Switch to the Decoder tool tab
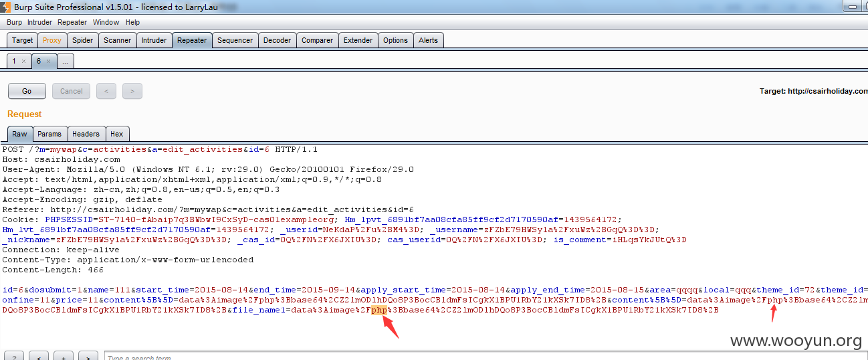Image resolution: width=868 pixels, height=360 pixels. tap(278, 40)
